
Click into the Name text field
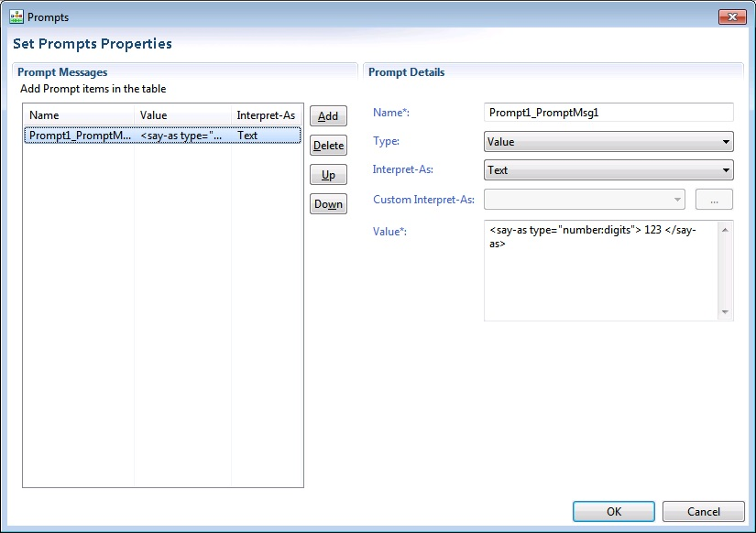tap(608, 113)
